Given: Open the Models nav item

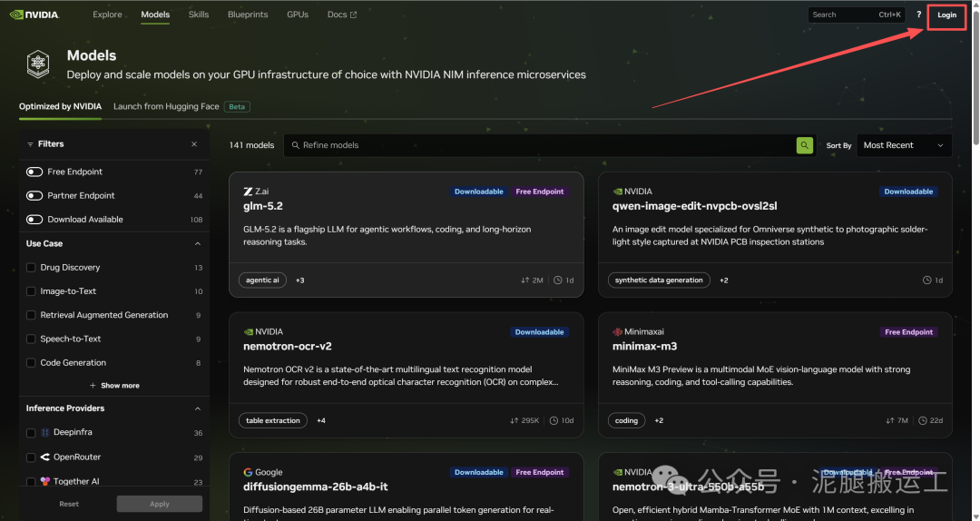Looking at the screenshot, I should (x=155, y=15).
